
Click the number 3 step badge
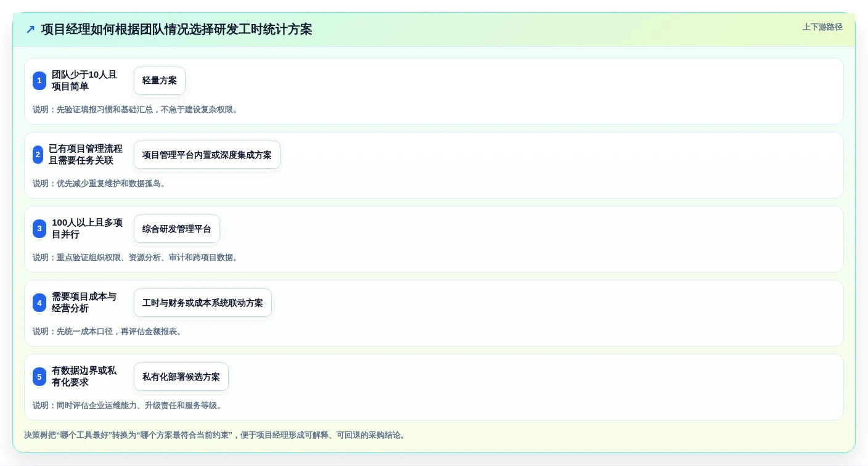pos(39,229)
